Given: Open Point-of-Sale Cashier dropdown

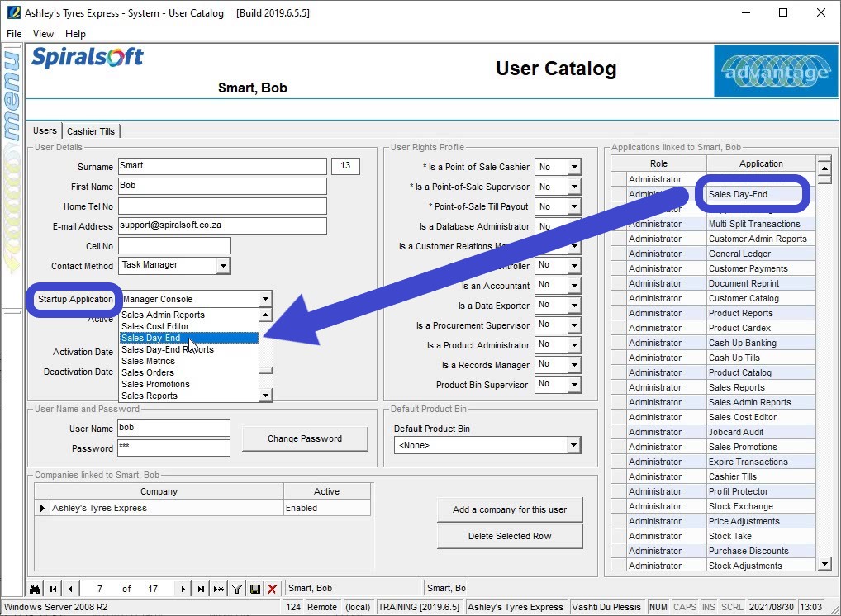Looking at the screenshot, I should 574,167.
